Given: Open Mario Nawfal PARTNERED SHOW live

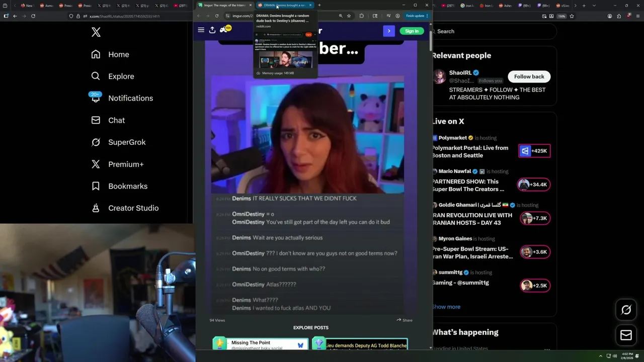Looking at the screenshot, I should point(468,186).
